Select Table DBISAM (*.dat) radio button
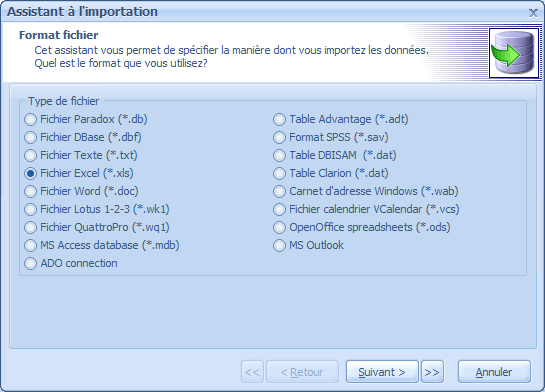545x392 pixels. [335, 155]
